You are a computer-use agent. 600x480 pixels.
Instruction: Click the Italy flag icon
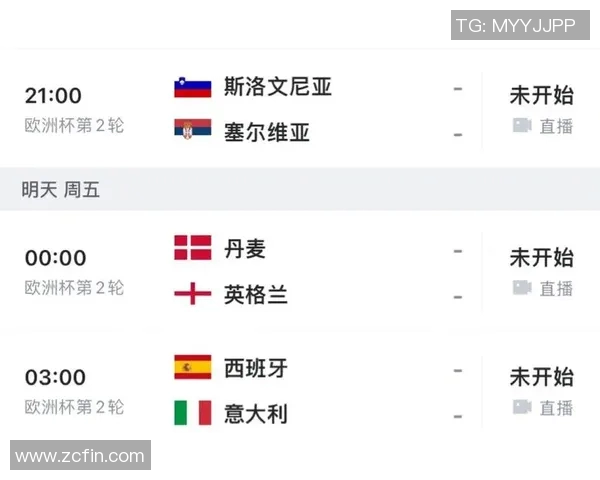(193, 412)
